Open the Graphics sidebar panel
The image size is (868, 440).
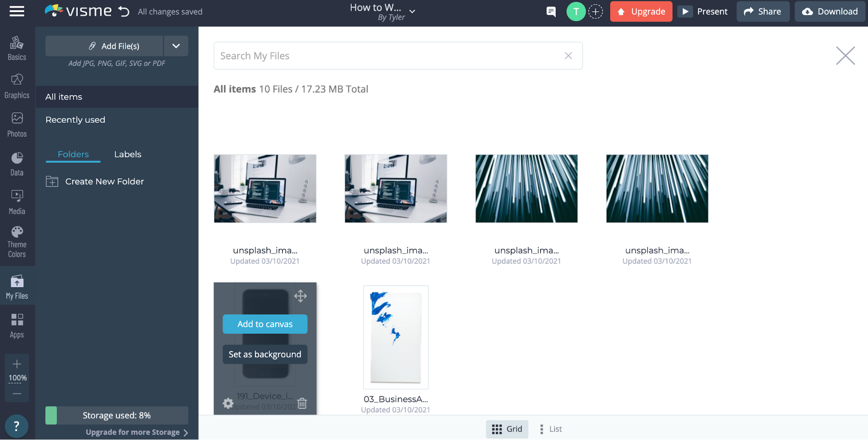(17, 86)
